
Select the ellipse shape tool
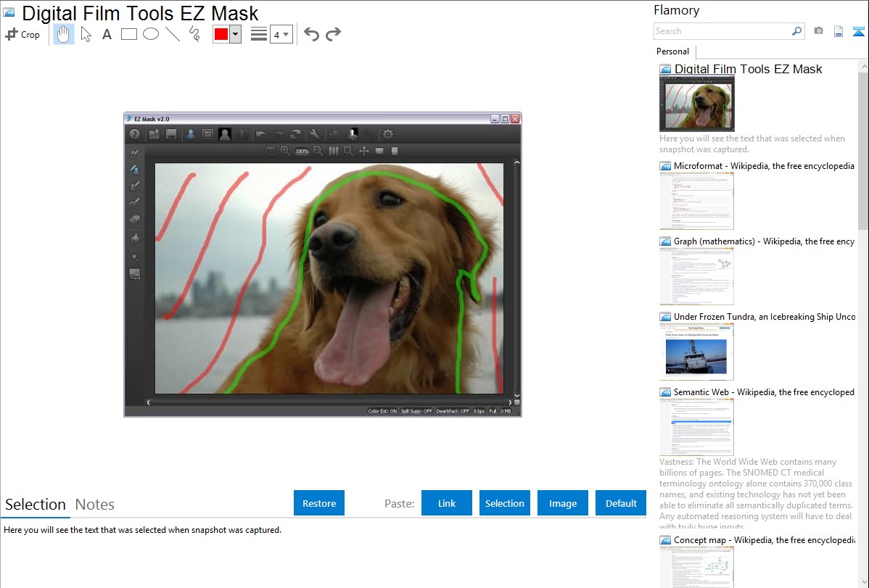(151, 34)
